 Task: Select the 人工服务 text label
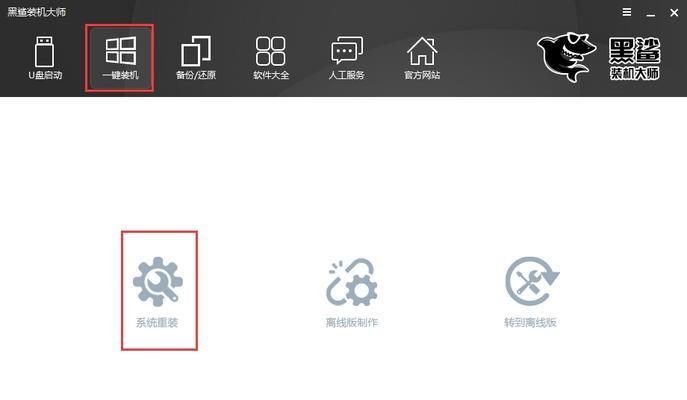pyautogui.click(x=347, y=75)
